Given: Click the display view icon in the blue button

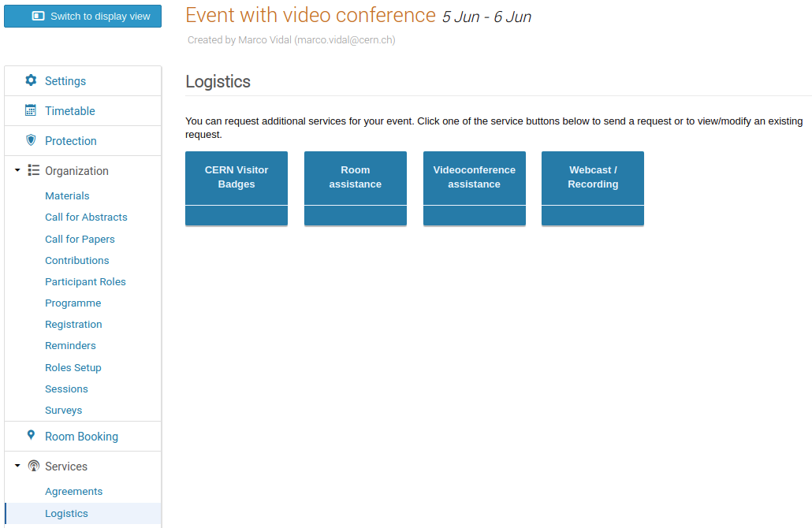Looking at the screenshot, I should click(39, 16).
